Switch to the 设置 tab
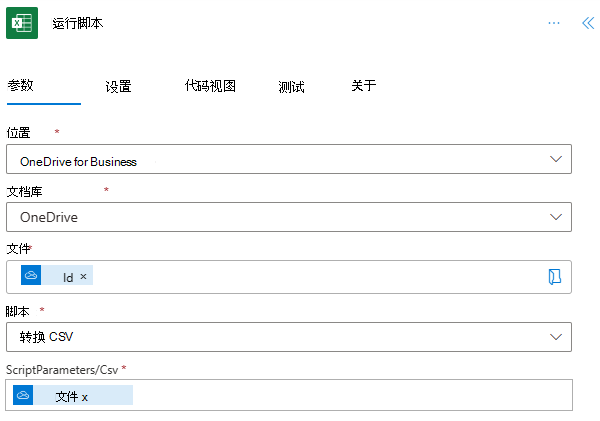The image size is (600, 421). (119, 86)
